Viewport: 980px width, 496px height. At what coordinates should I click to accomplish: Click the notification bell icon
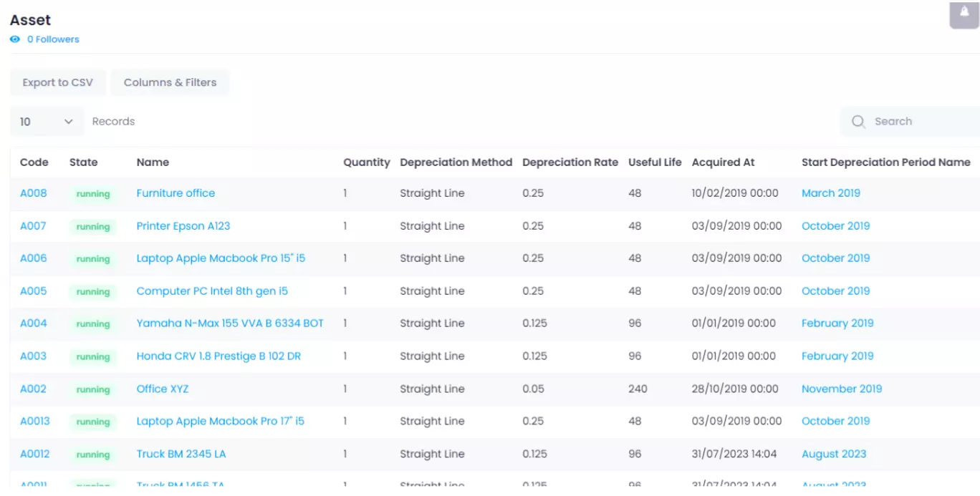(964, 14)
